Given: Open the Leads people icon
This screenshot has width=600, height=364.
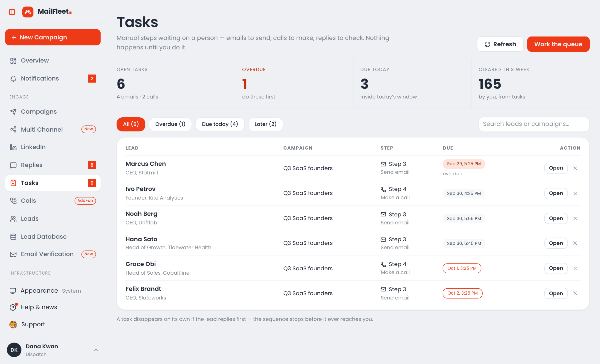Looking at the screenshot, I should pos(13,219).
